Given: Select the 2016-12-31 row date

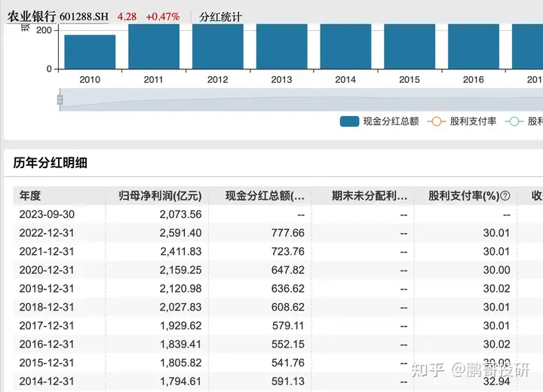Looking at the screenshot, I should (47, 345).
